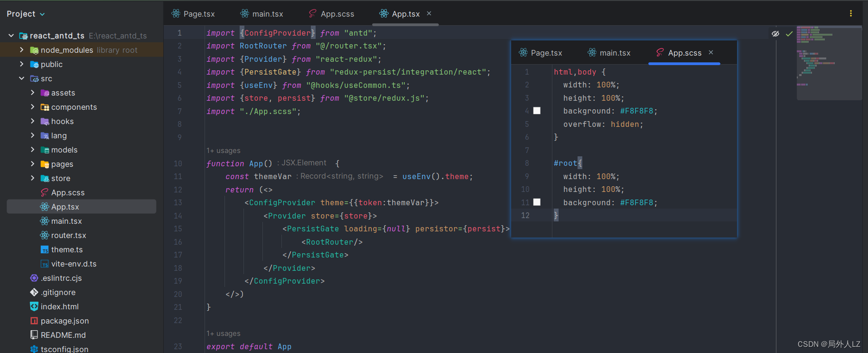Image resolution: width=868 pixels, height=353 pixels.
Task: Expand the store folder arrow
Action: (32, 178)
